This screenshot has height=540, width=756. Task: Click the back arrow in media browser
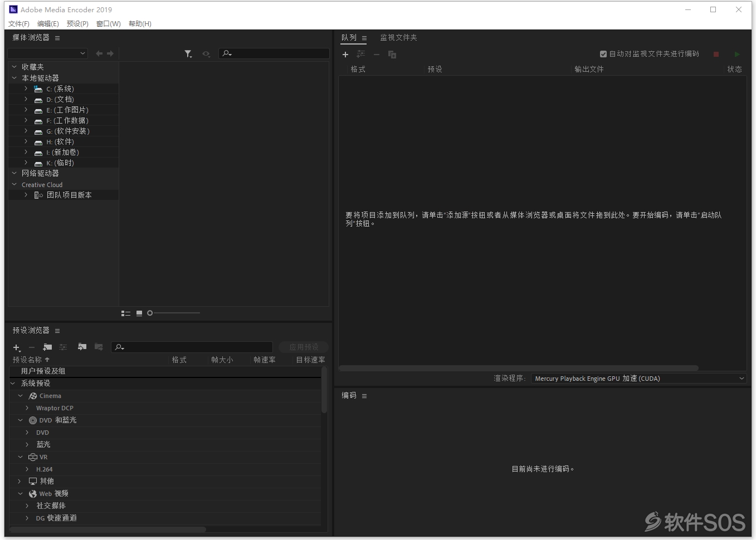[99, 53]
